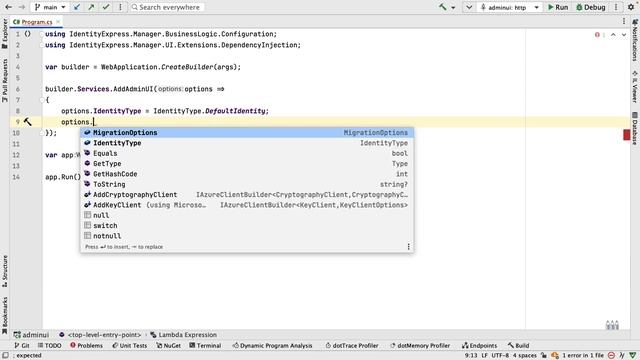This screenshot has height=360, width=640.
Task: Go to next highlighted error arrow
Action: (624, 35)
